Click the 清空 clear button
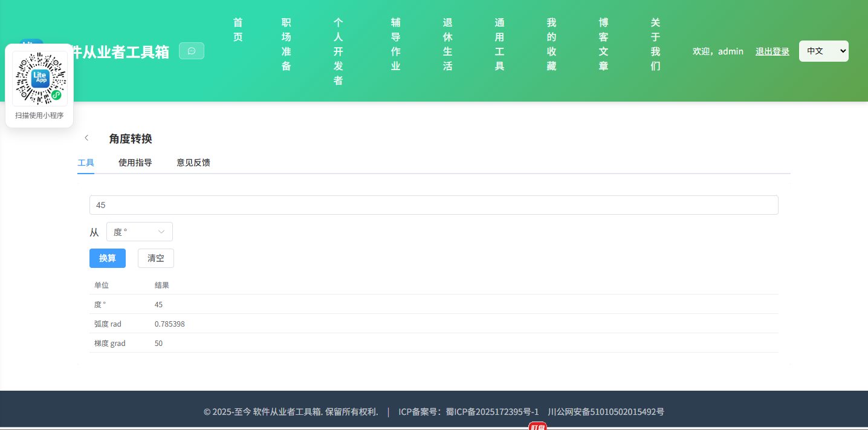The image size is (868, 430). click(x=156, y=258)
